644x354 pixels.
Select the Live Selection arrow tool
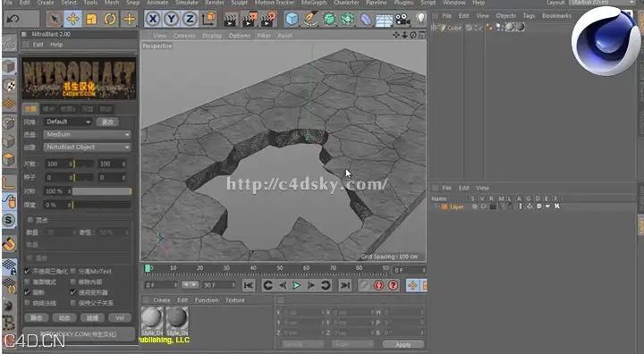[54, 19]
